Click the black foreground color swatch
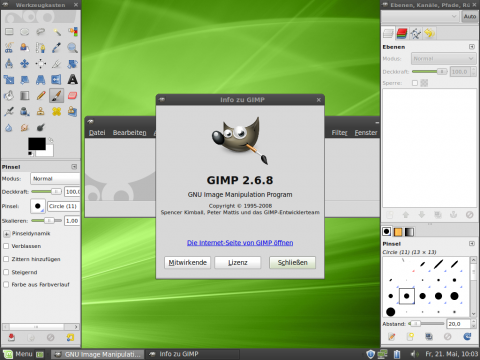This screenshot has width=480, height=360. (37, 144)
